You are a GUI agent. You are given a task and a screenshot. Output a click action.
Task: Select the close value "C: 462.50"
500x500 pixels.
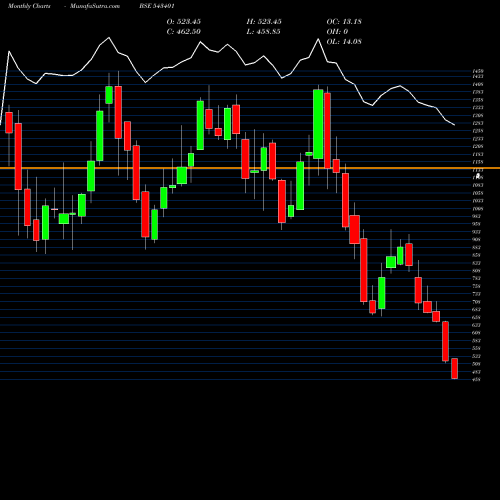click(x=184, y=32)
